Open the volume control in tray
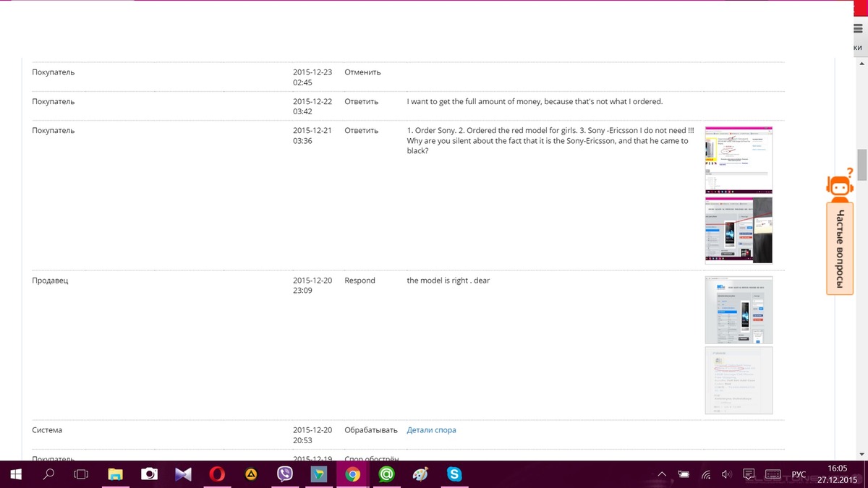Image resolution: width=868 pixels, height=488 pixels. coord(726,474)
